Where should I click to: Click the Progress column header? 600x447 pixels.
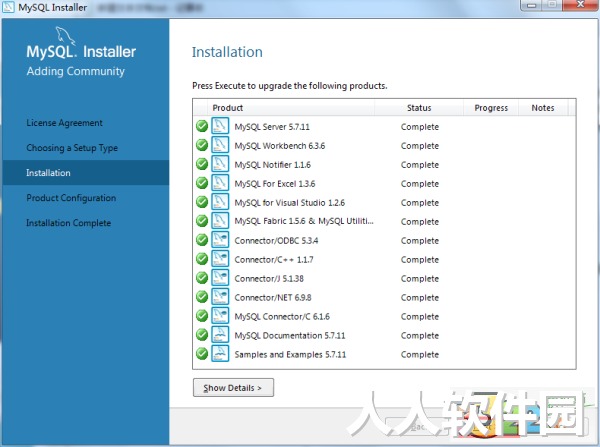[x=491, y=108]
